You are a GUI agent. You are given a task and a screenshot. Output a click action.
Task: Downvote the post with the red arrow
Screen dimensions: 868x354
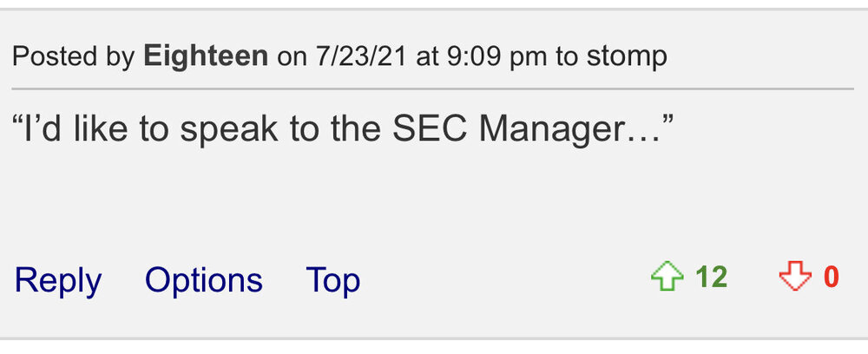coord(794,278)
